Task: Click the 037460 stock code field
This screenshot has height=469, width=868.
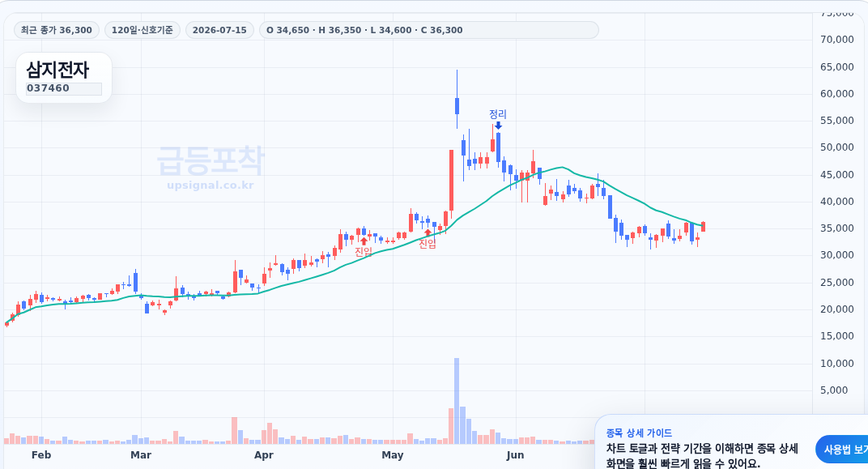Action: click(x=64, y=88)
